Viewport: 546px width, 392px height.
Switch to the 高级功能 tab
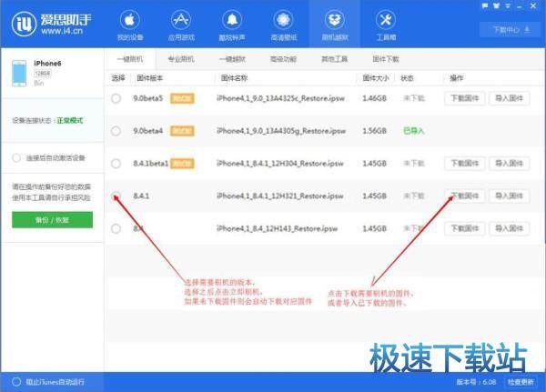283,59
